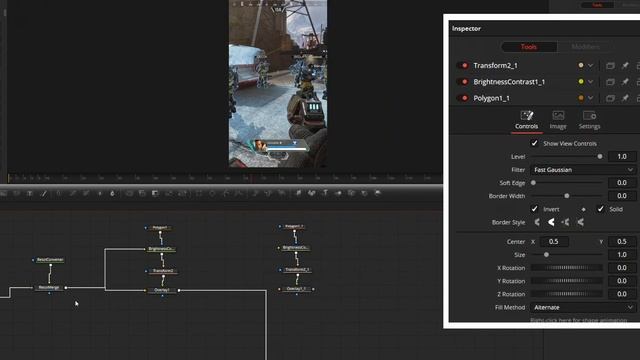Image resolution: width=640 pixels, height=360 pixels.
Task: Select the Polygon1 node in flow
Action: [160, 227]
